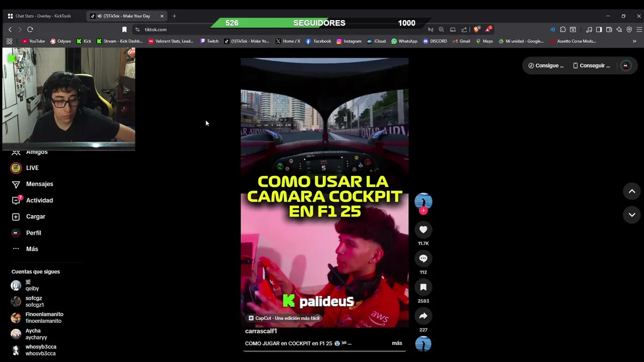Screen dimensions: 644x362
Task: Open Brave Rewards triangle icon
Action: [488, 29]
